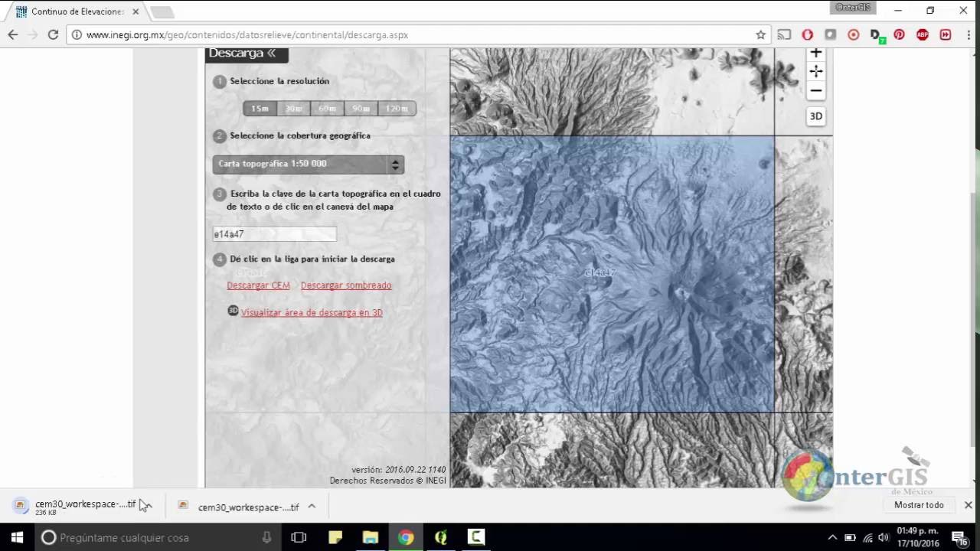The height and width of the screenshot is (551, 980).
Task: Click the Adblock Plus ABP icon
Action: click(922, 34)
